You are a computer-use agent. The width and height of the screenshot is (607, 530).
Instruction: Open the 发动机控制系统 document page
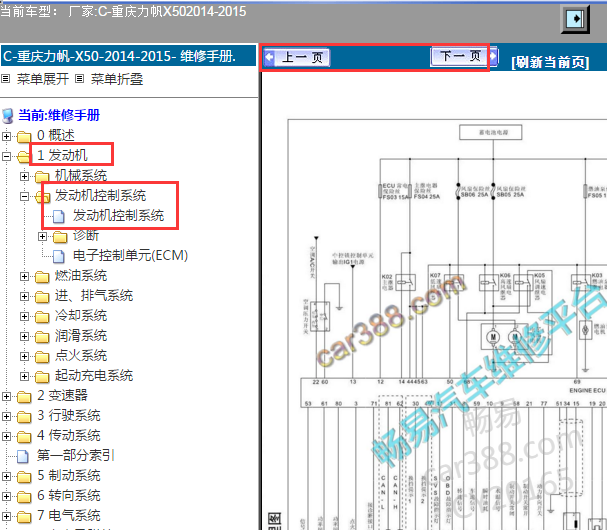[x=118, y=215]
